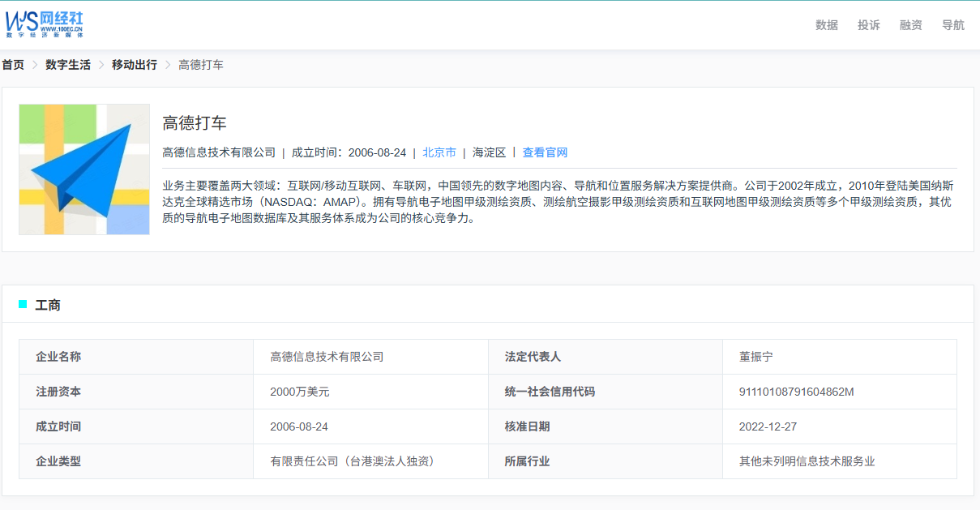This screenshot has height=510, width=980.
Task: Click the 成立时间 table label
Action: tap(58, 426)
